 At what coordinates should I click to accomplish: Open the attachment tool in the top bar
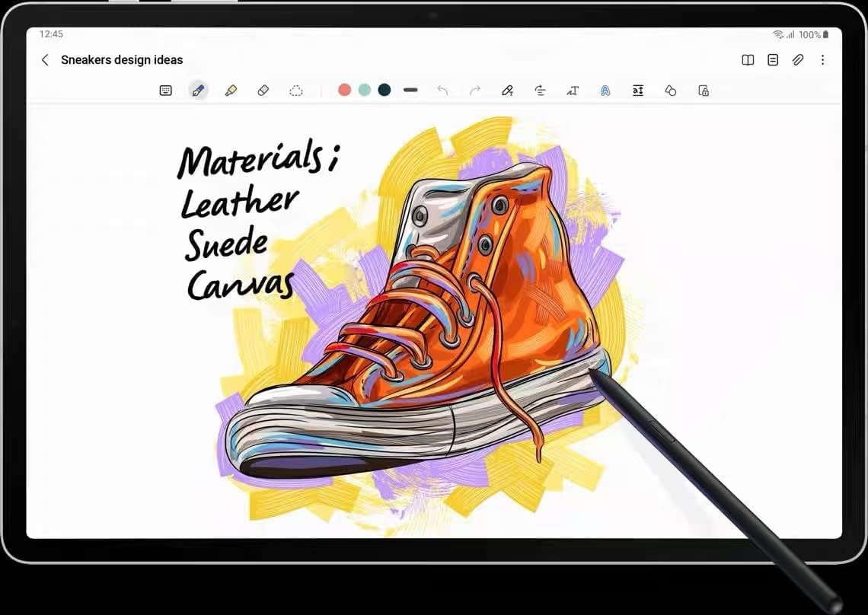(798, 59)
